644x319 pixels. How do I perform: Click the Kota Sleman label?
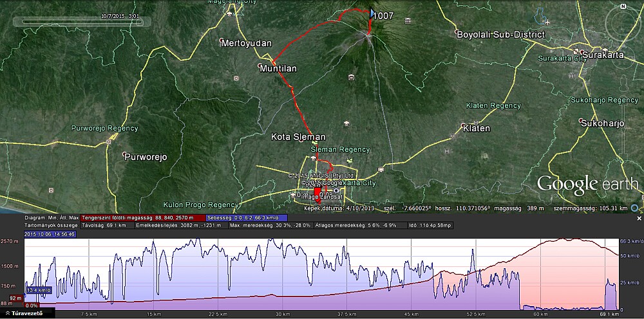(298, 137)
